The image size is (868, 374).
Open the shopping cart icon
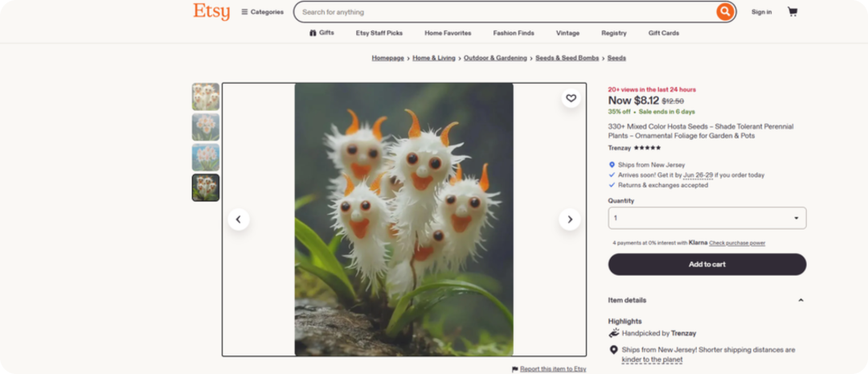click(x=792, y=11)
